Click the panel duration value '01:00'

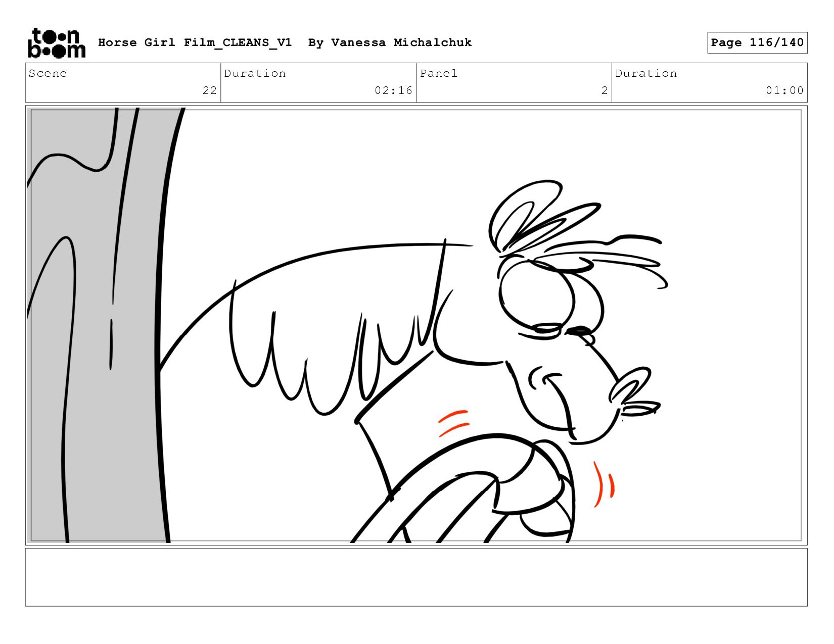(x=784, y=90)
